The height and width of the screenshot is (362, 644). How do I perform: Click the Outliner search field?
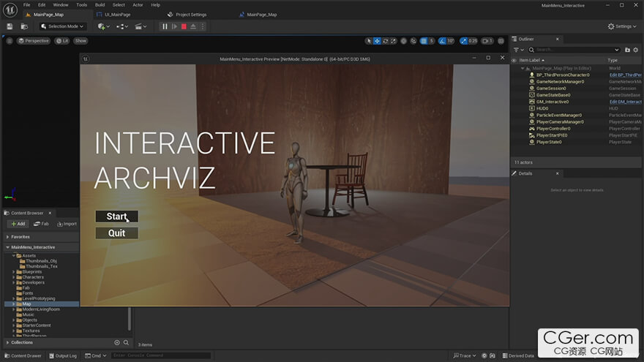(x=574, y=50)
